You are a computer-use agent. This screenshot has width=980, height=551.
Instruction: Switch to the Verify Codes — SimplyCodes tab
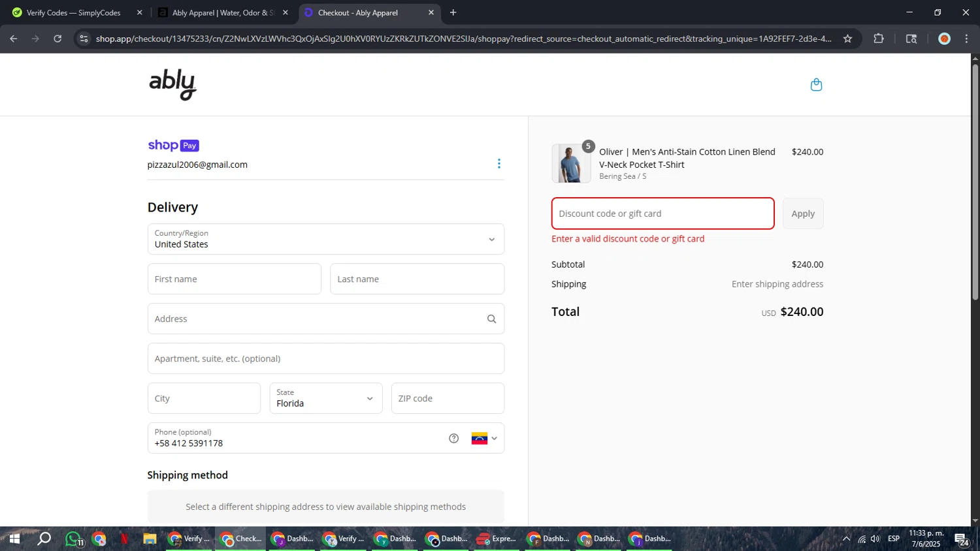(x=73, y=12)
